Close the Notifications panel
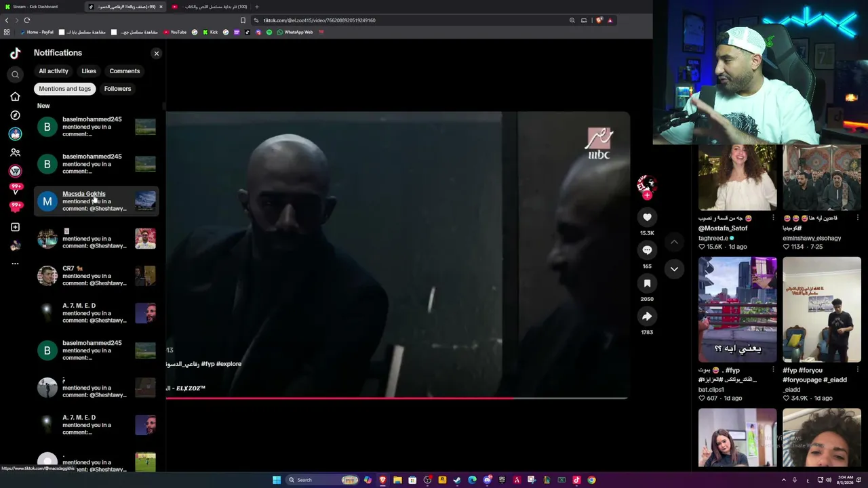This screenshot has height=488, width=868. coord(157,54)
